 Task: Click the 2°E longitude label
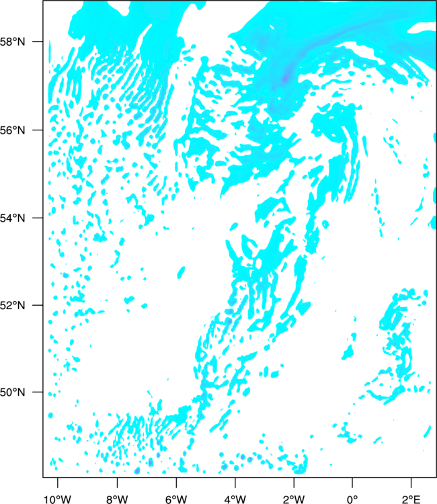(411, 499)
